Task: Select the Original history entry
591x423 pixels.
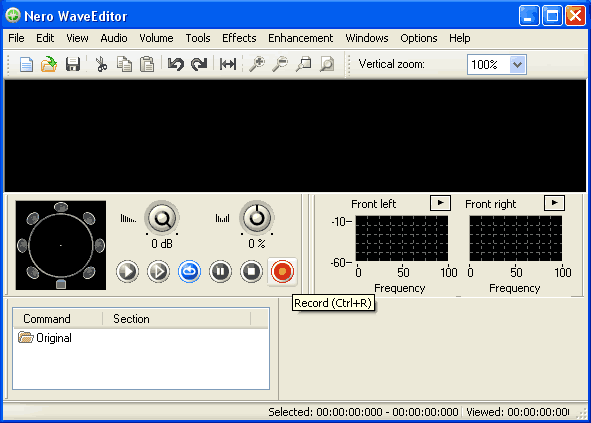Action: coord(45,338)
